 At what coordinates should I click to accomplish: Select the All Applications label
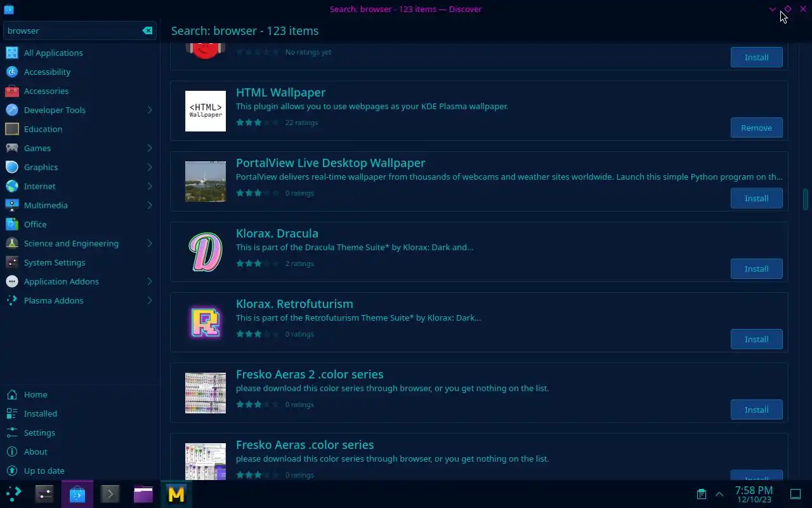(53, 53)
